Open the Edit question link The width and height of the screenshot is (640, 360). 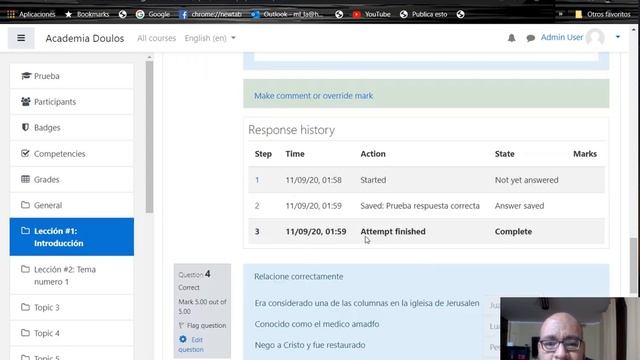click(191, 344)
